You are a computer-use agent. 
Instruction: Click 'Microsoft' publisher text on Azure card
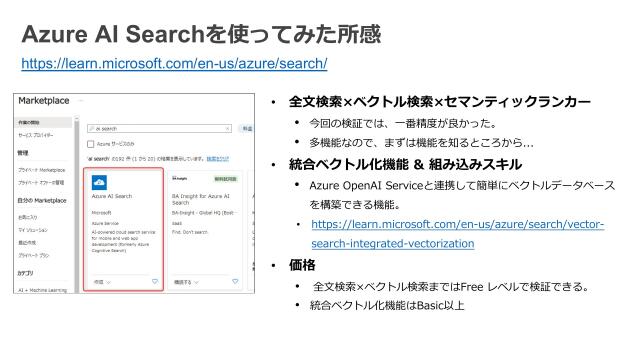102,213
